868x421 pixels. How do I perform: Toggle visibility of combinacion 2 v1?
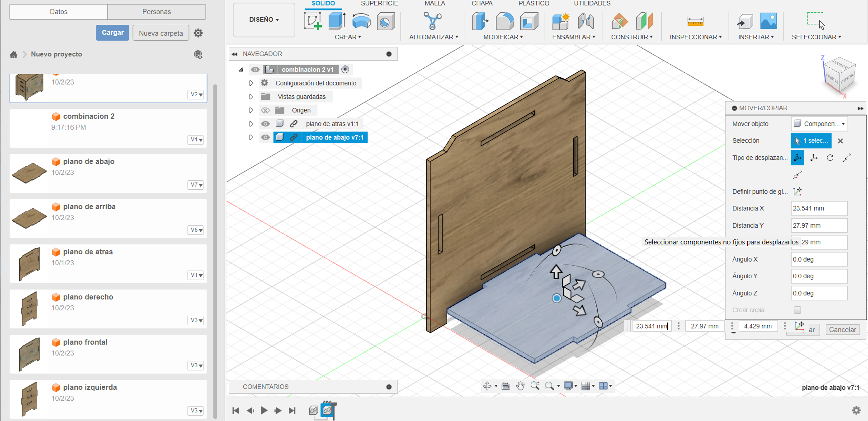pyautogui.click(x=255, y=70)
